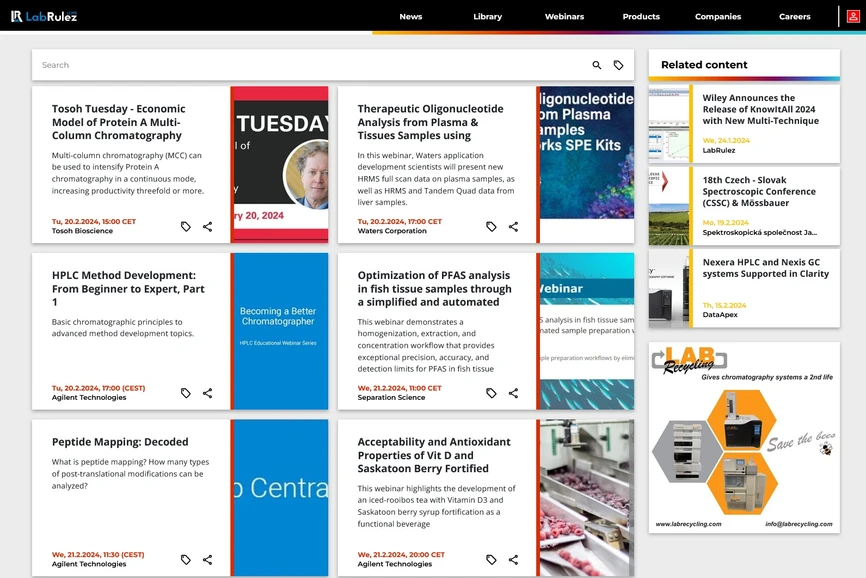
Task: Click the Wiley KnowItAll article thumbnail
Action: [669, 124]
